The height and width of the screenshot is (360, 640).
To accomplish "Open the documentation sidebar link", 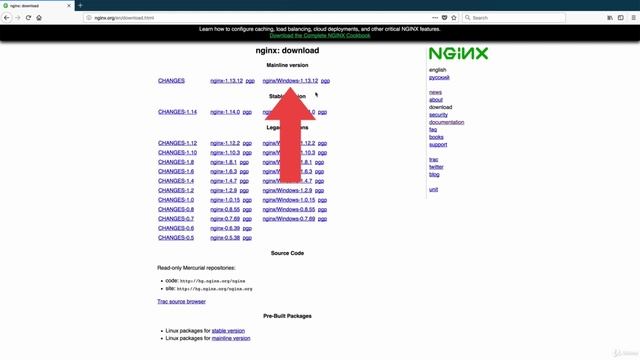I will [x=447, y=122].
